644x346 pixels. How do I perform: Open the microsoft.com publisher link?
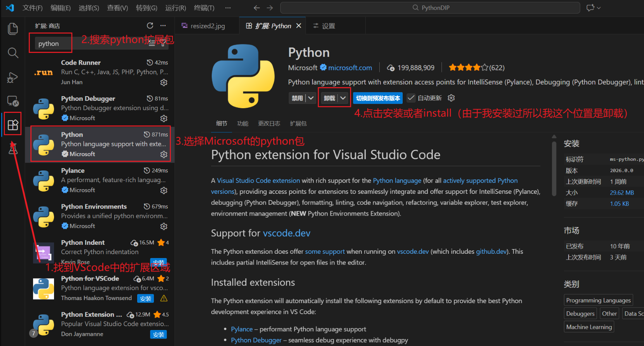point(350,68)
